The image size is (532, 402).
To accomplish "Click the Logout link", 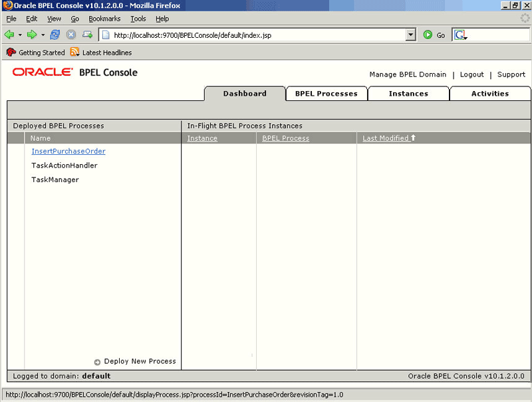I will pos(471,74).
